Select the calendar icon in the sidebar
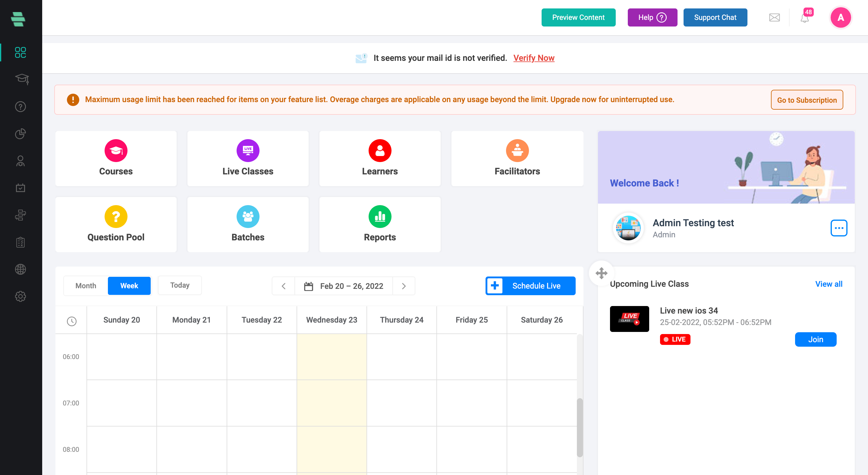The height and width of the screenshot is (475, 868). point(20,188)
